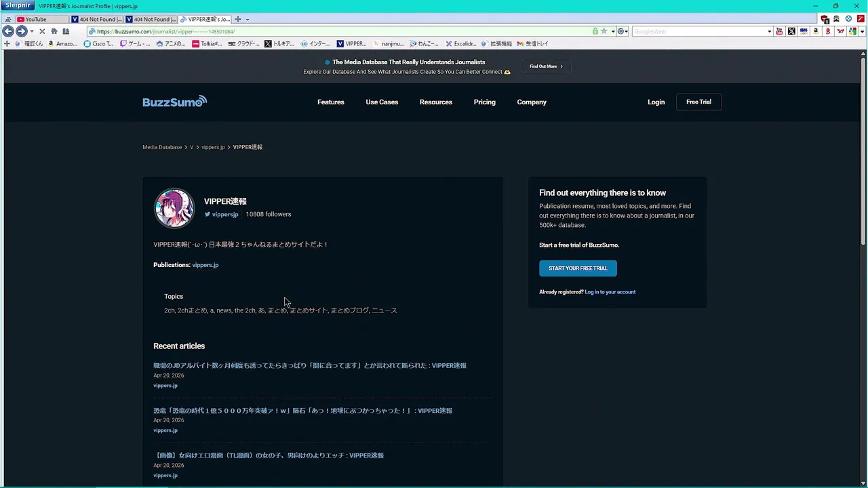Switch to the first 404 Not Found tab
Image resolution: width=868 pixels, height=488 pixels.
click(x=96, y=19)
